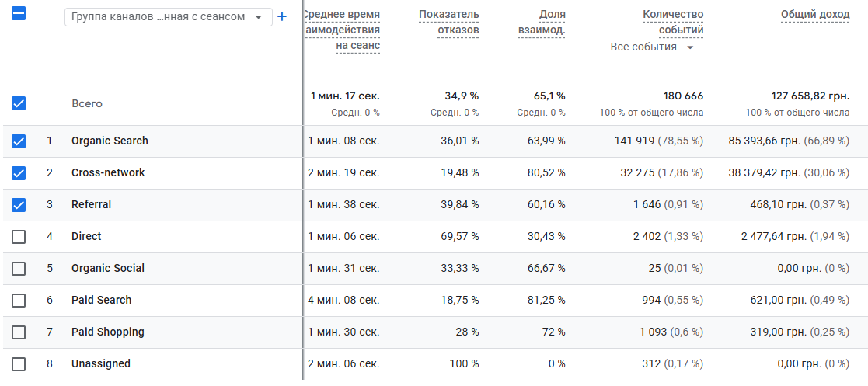Check the Unassigned row checkbox

point(19,364)
